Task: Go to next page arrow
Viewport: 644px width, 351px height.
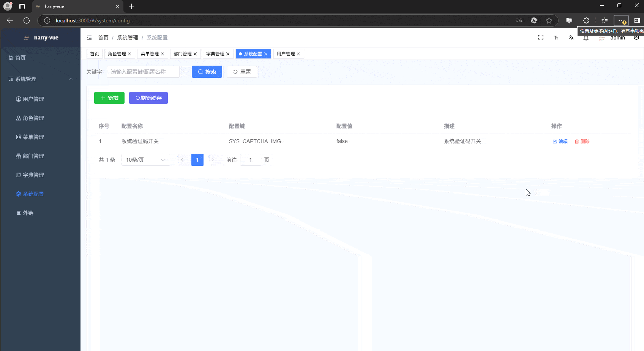Action: [213, 160]
